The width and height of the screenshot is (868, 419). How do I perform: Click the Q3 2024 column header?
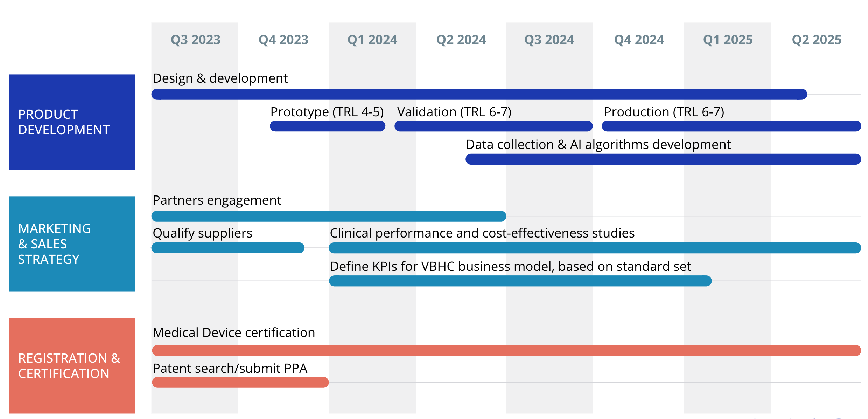pyautogui.click(x=549, y=40)
